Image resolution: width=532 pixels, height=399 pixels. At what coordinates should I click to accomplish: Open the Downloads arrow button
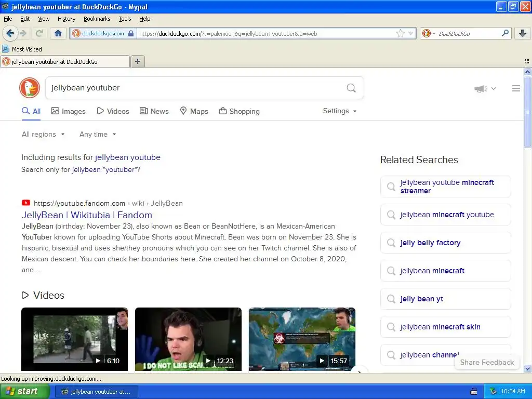[x=523, y=33]
